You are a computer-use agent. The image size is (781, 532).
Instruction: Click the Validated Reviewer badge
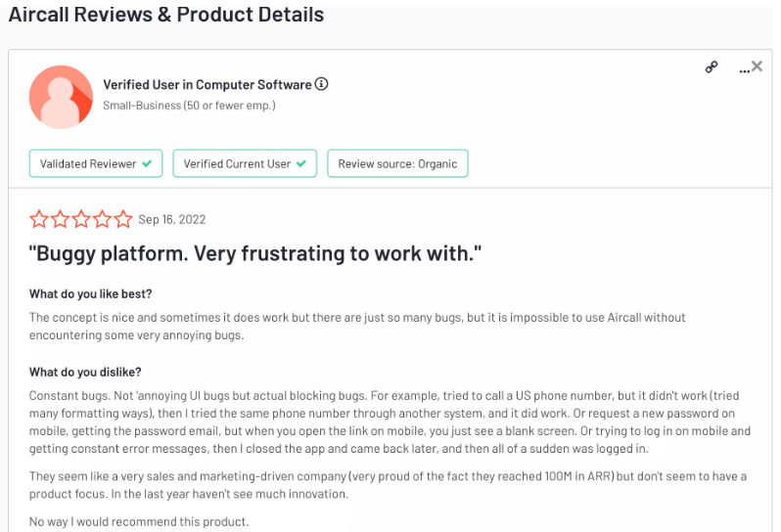(96, 163)
